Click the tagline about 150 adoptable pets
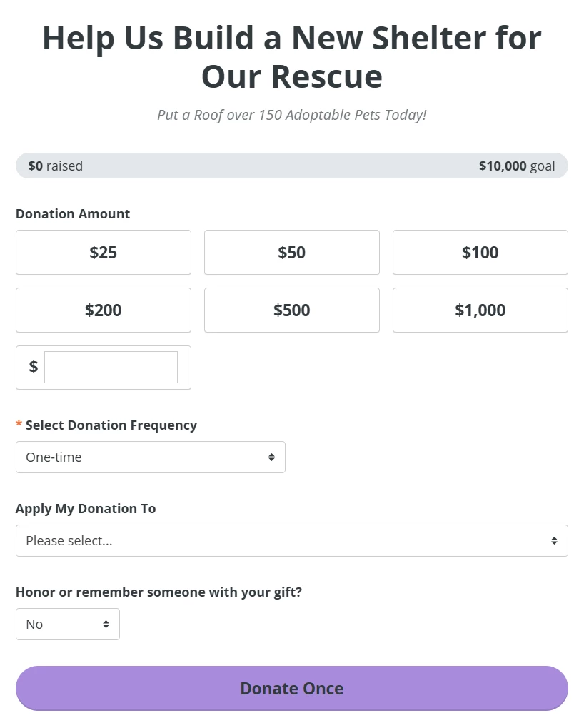This screenshot has height=728, width=584. pyautogui.click(x=291, y=114)
